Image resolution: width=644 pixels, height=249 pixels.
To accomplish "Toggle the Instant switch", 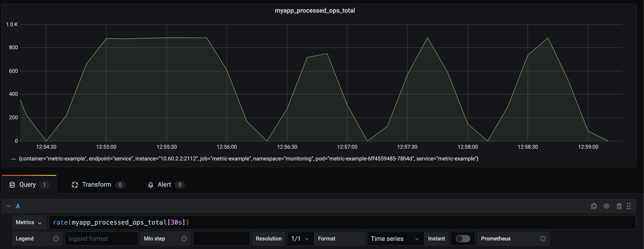I will click(463, 238).
